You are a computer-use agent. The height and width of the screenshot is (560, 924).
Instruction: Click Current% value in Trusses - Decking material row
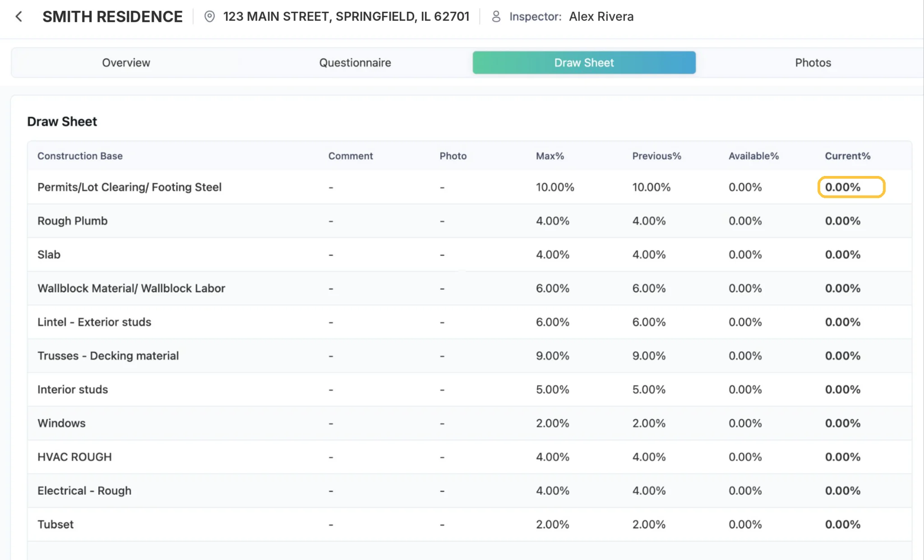pyautogui.click(x=843, y=356)
